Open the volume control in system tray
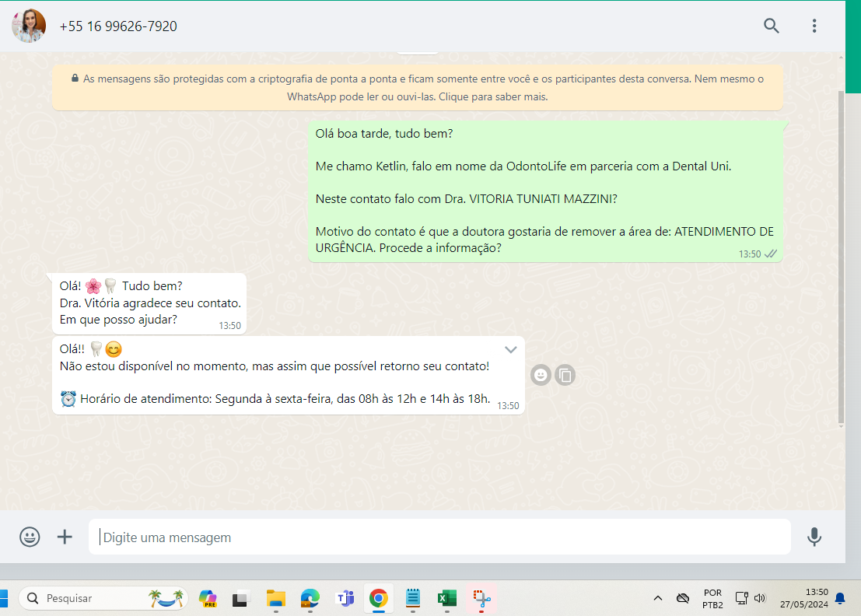The width and height of the screenshot is (861, 616). coord(760,598)
